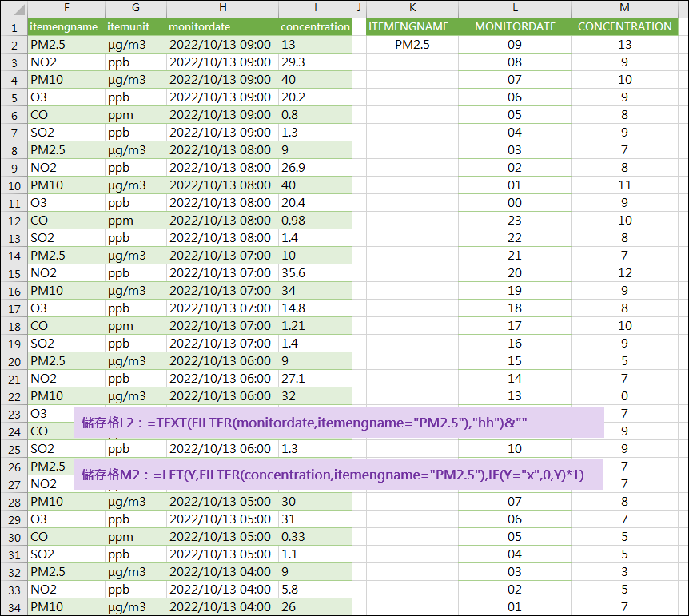Screen dimensions: 689x616
Task: Select column G header
Action: (136, 8)
